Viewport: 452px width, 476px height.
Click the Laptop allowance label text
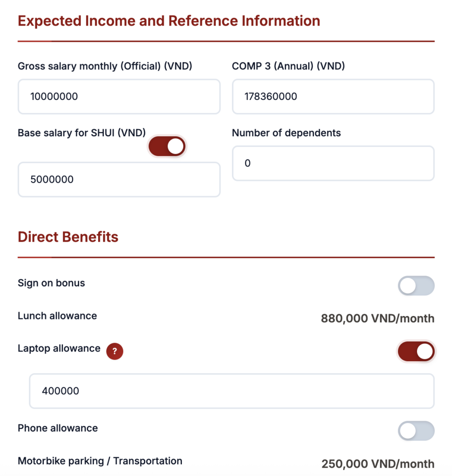(x=59, y=349)
